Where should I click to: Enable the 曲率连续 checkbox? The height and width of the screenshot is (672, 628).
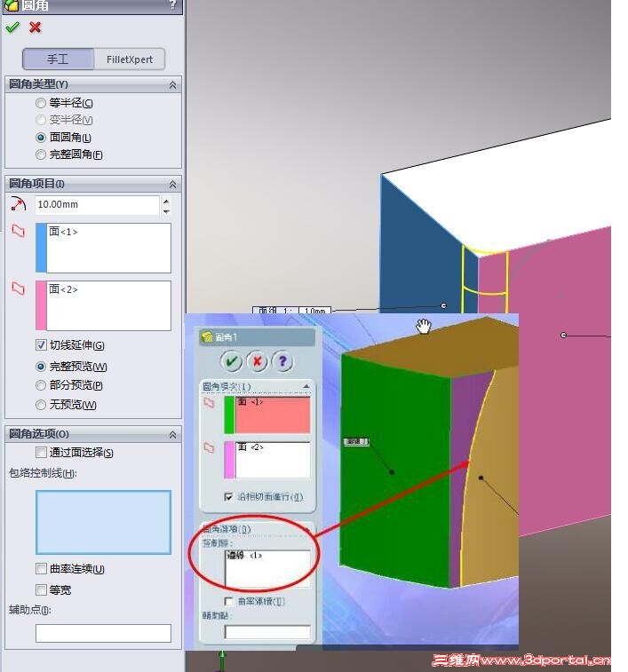pyautogui.click(x=41, y=569)
